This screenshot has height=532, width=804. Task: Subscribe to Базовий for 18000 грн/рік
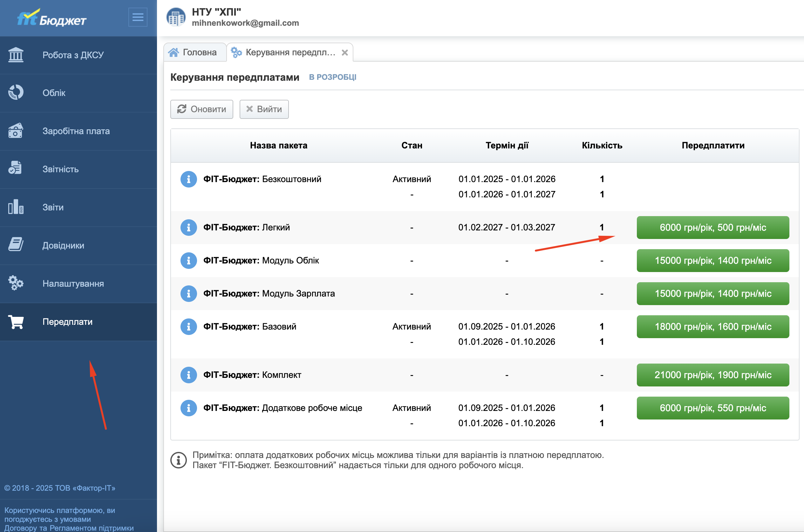coord(713,326)
